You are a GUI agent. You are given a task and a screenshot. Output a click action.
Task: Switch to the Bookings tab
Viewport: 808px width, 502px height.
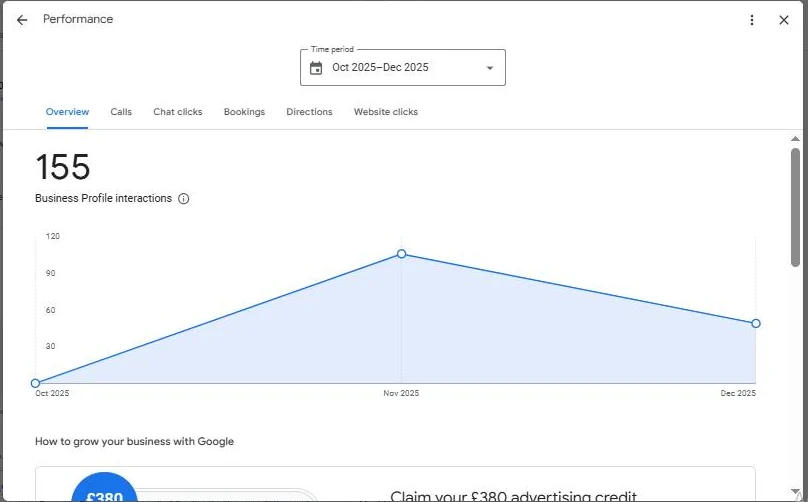tap(244, 112)
